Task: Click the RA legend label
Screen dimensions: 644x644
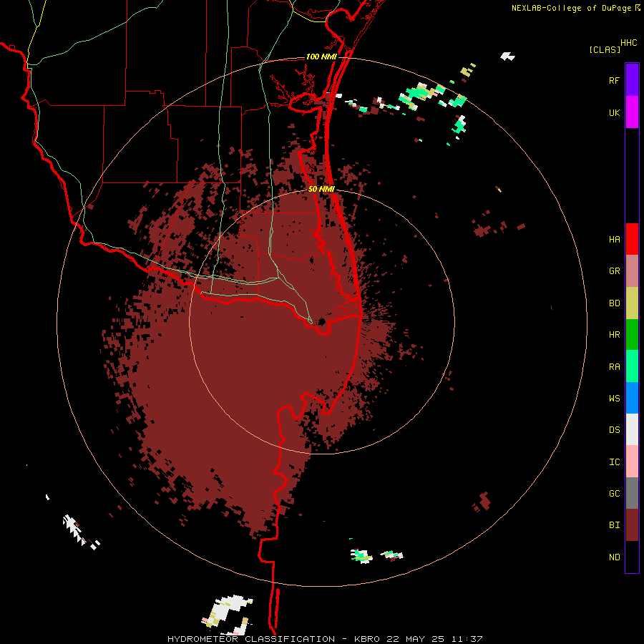Action: (614, 367)
